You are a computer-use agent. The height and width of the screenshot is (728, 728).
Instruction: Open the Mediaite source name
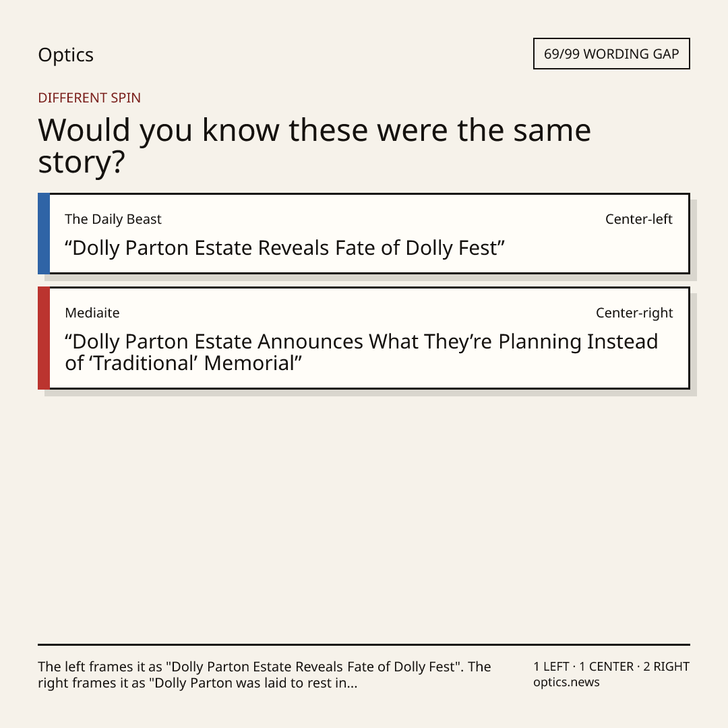[x=92, y=313]
